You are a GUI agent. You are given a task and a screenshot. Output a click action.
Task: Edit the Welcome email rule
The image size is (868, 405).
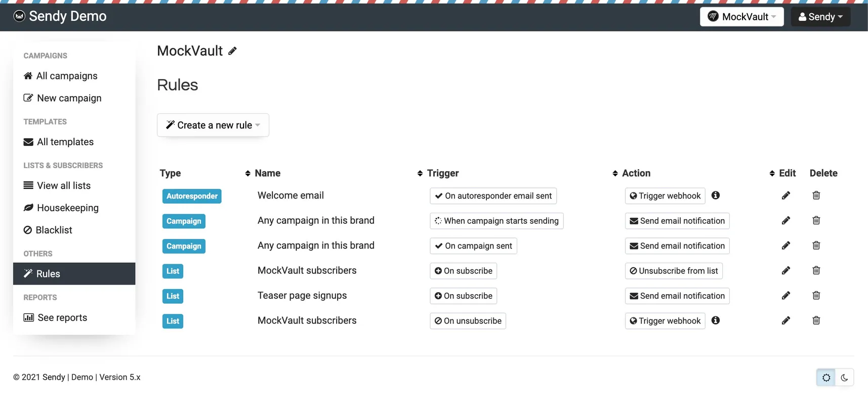pos(786,195)
